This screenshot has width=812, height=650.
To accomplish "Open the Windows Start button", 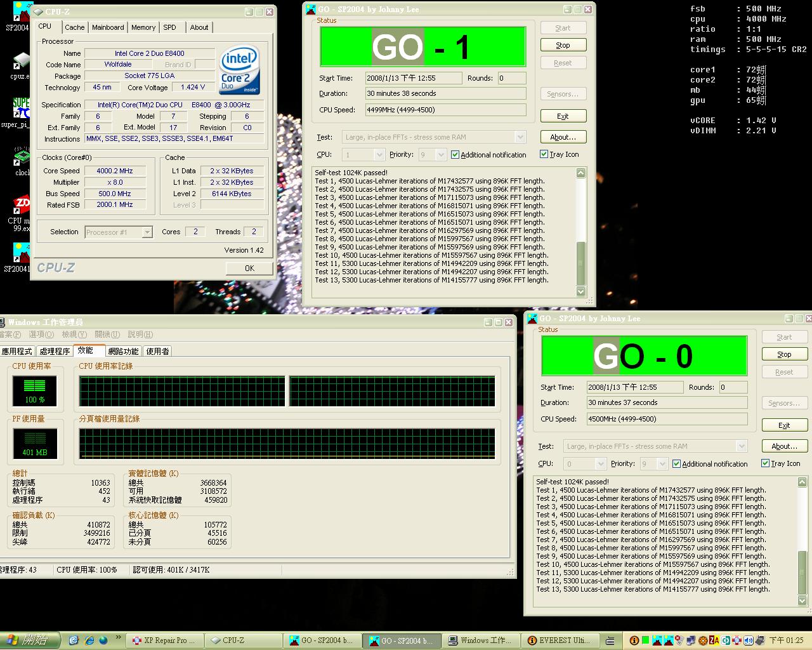I will tap(30, 640).
